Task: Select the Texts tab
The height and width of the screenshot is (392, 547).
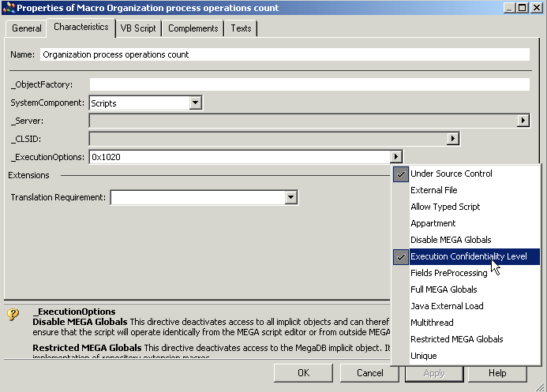Action: tap(241, 28)
